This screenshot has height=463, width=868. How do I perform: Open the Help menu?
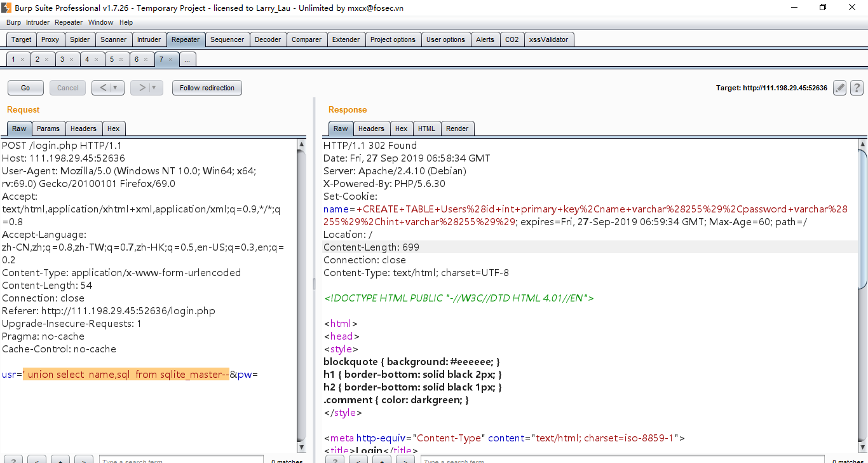click(x=126, y=22)
